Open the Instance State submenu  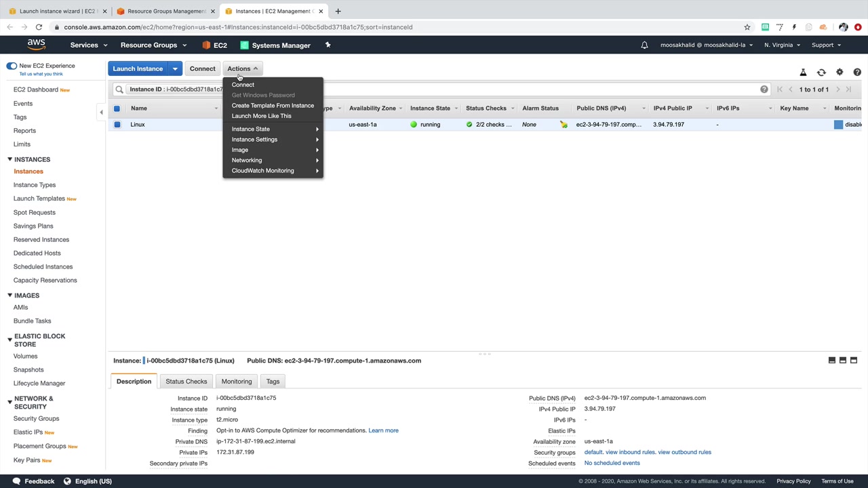pyautogui.click(x=273, y=129)
